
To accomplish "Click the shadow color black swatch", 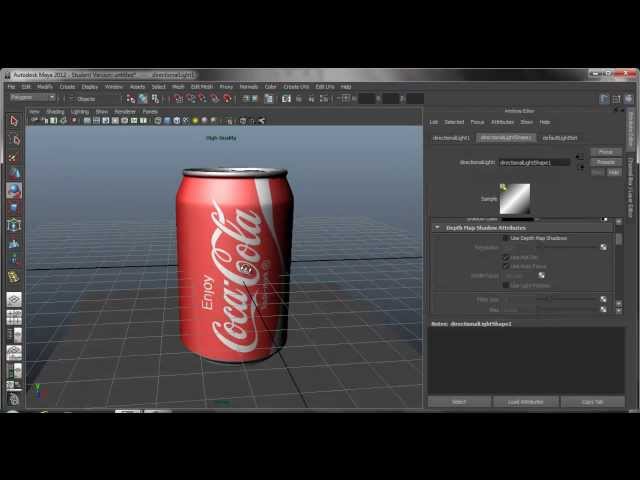I will pos(518,219).
